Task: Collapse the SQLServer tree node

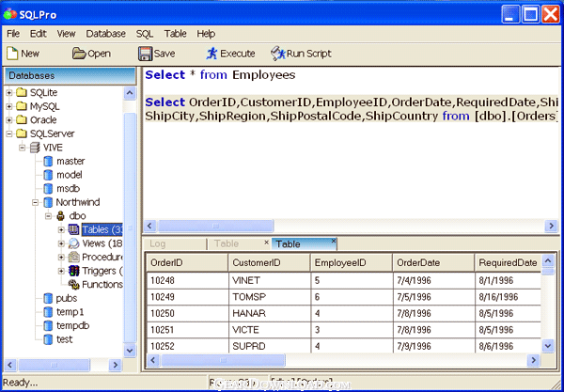Action: 9,133
